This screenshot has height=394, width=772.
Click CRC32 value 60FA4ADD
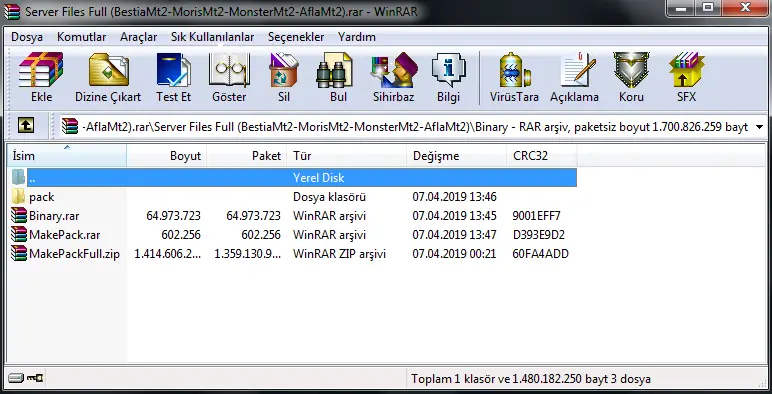(x=540, y=254)
